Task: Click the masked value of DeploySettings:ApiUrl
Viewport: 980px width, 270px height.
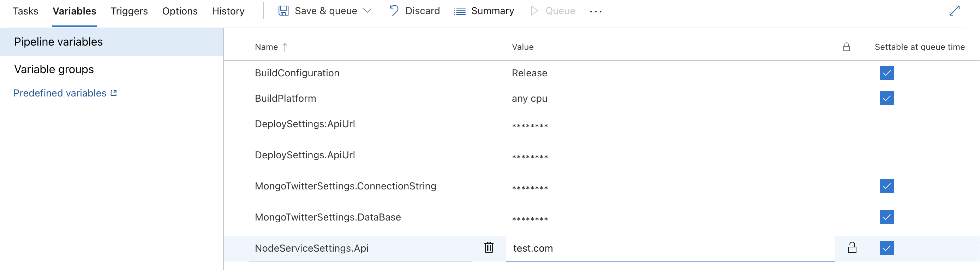Action: (530, 126)
